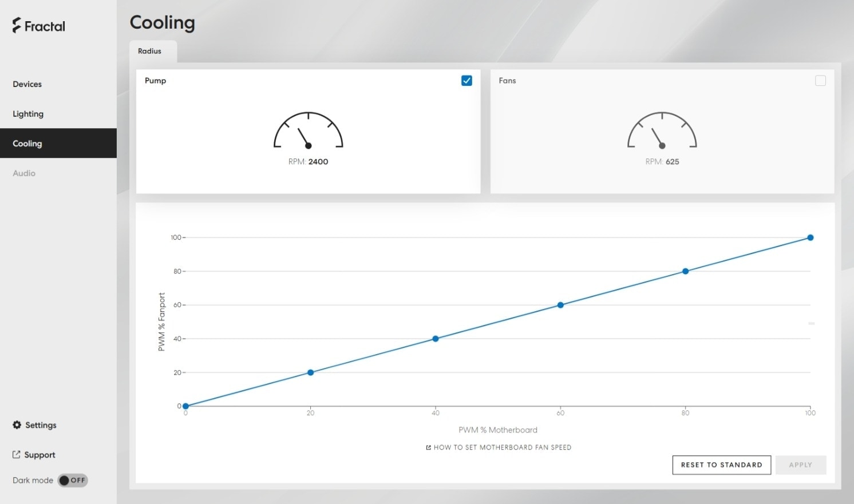The height and width of the screenshot is (504, 854).
Task: Click the curve point at 20 percent
Action: (x=310, y=372)
